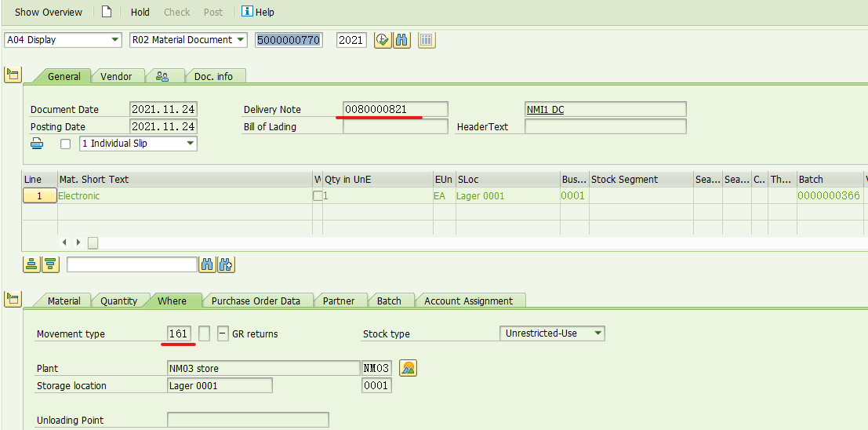868x430 pixels.
Task: Click the Post button
Action: [214, 13]
